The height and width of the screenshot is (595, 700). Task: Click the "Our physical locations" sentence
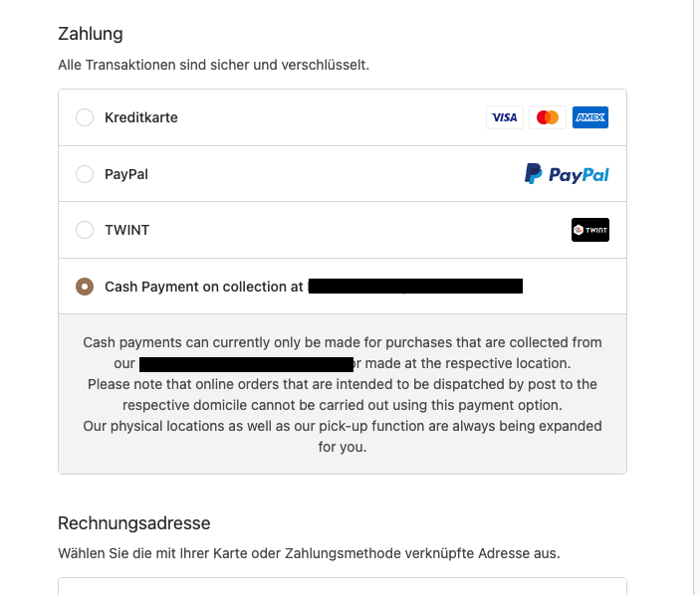pyautogui.click(x=342, y=426)
